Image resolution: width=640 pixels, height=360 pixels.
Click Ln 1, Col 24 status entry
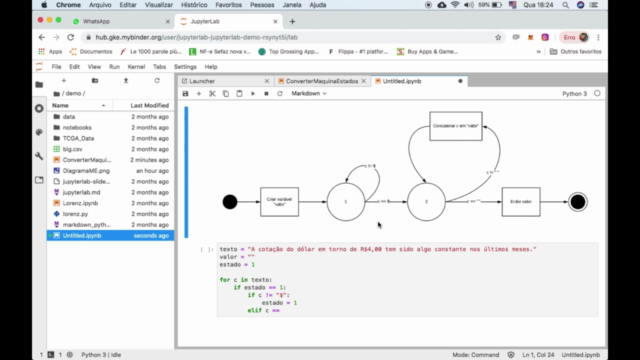click(x=538, y=355)
